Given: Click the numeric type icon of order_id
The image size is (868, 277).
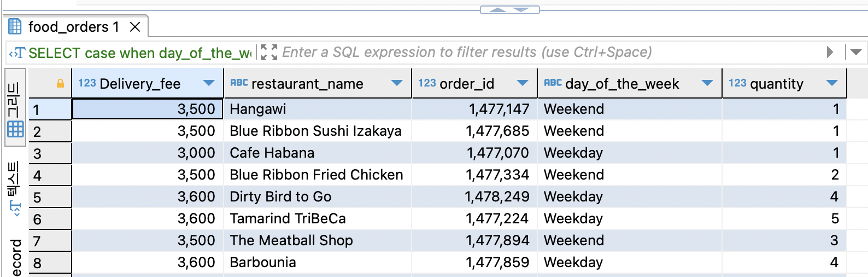Looking at the screenshot, I should (x=427, y=83).
